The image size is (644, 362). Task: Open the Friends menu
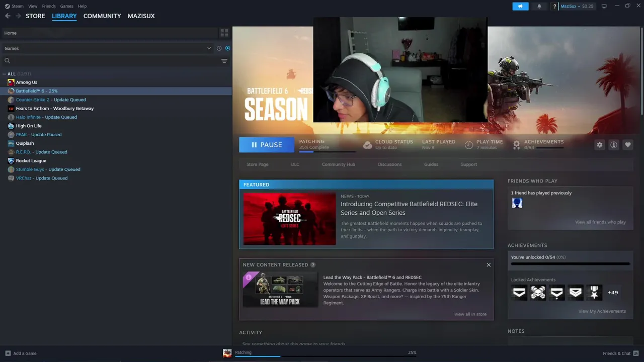click(49, 6)
